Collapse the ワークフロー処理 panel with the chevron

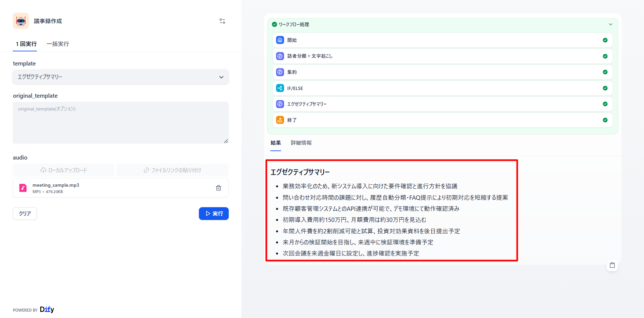click(610, 25)
